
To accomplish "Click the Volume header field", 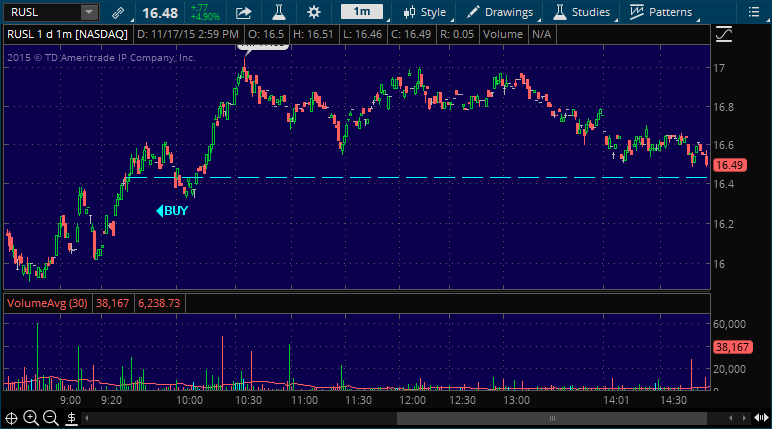I will click(503, 34).
